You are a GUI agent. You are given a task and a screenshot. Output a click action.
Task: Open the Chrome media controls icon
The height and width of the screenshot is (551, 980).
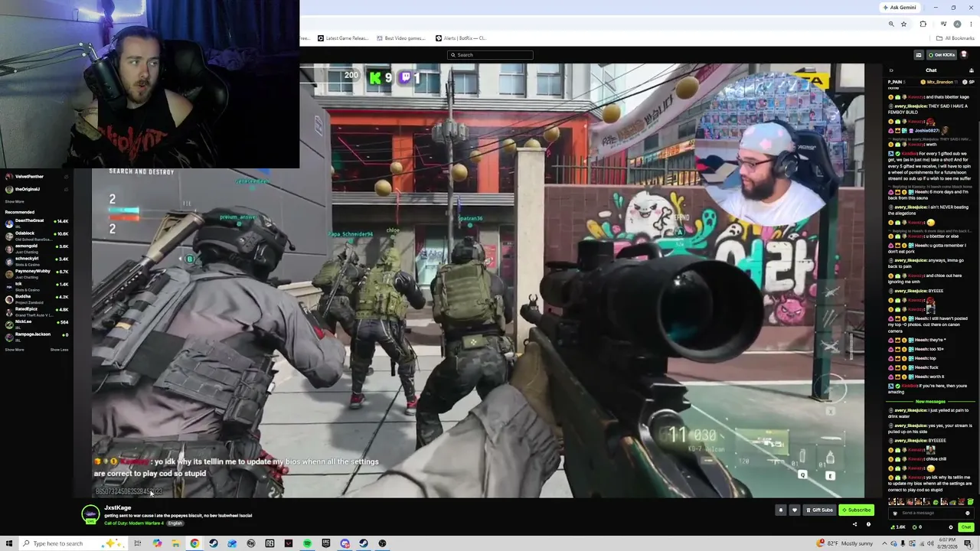pyautogui.click(x=944, y=24)
